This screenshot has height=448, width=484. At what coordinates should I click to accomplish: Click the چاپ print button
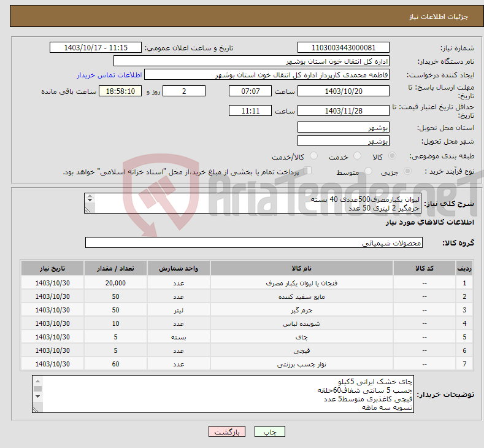(269, 431)
